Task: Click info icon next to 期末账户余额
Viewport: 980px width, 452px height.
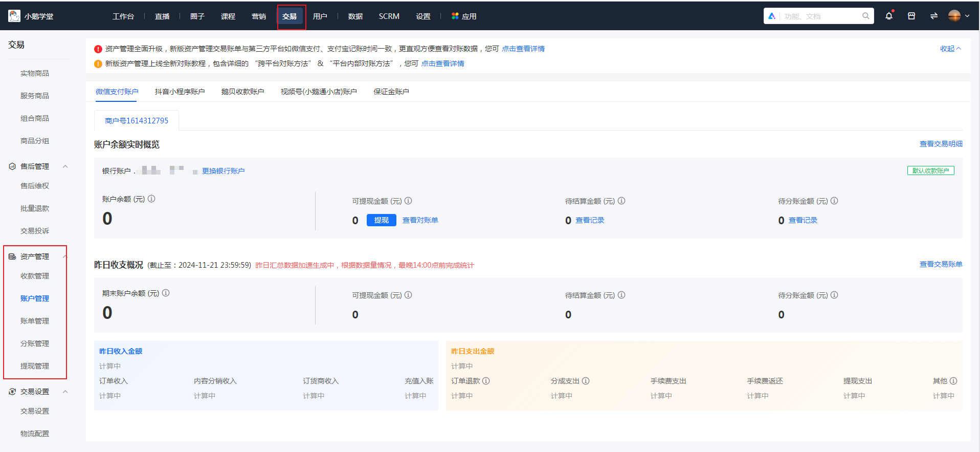Action: [166, 293]
